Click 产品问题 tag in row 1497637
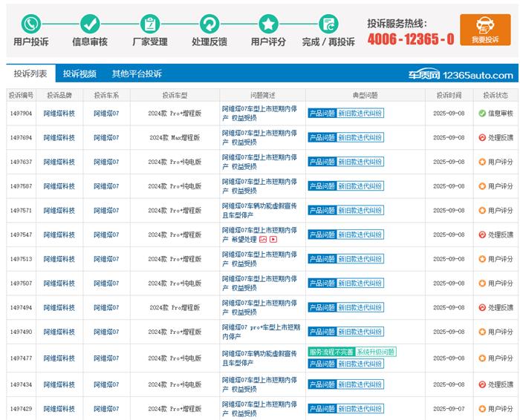 click(x=322, y=162)
